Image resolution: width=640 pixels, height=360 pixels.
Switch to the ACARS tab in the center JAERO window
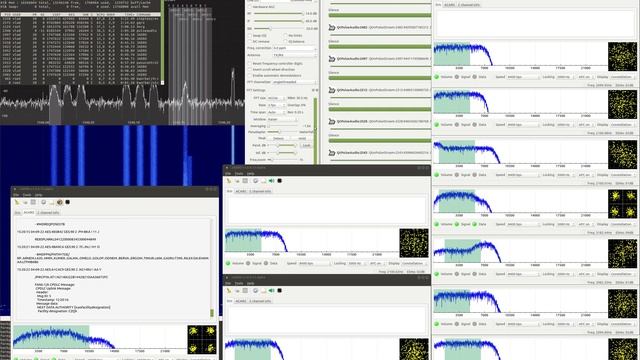pos(241,191)
